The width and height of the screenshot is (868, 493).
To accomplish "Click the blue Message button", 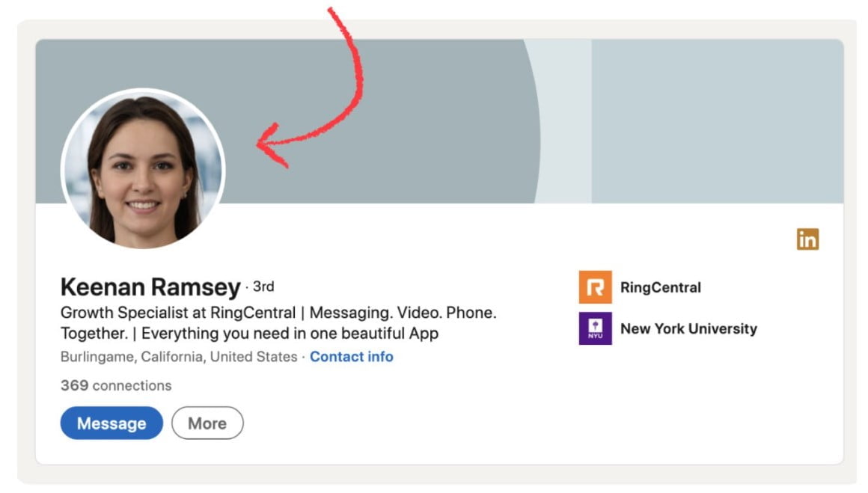I will (x=111, y=423).
